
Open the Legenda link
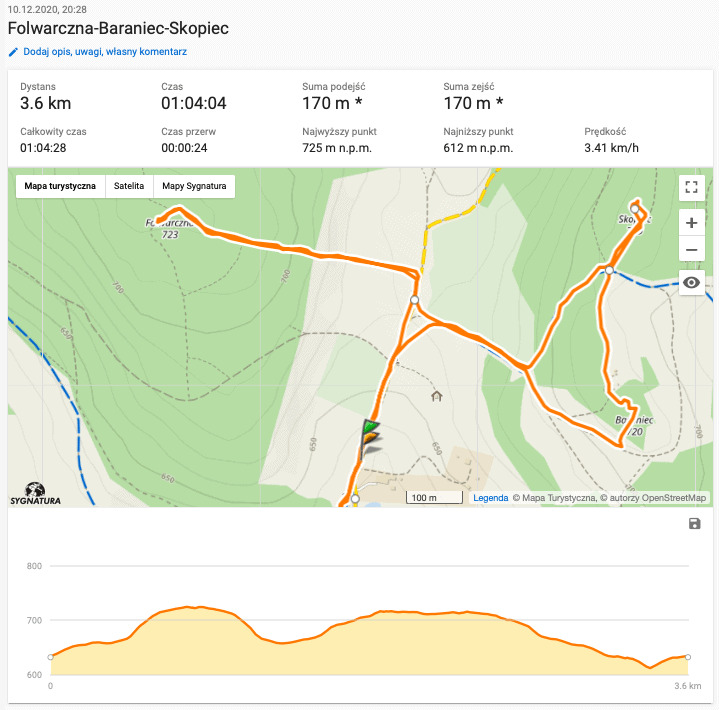coord(490,498)
